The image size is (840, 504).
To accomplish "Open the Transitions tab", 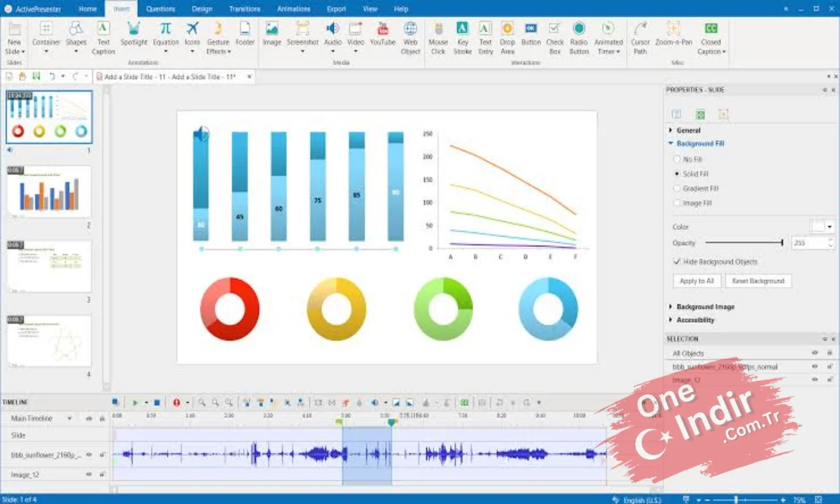I will pyautogui.click(x=244, y=9).
